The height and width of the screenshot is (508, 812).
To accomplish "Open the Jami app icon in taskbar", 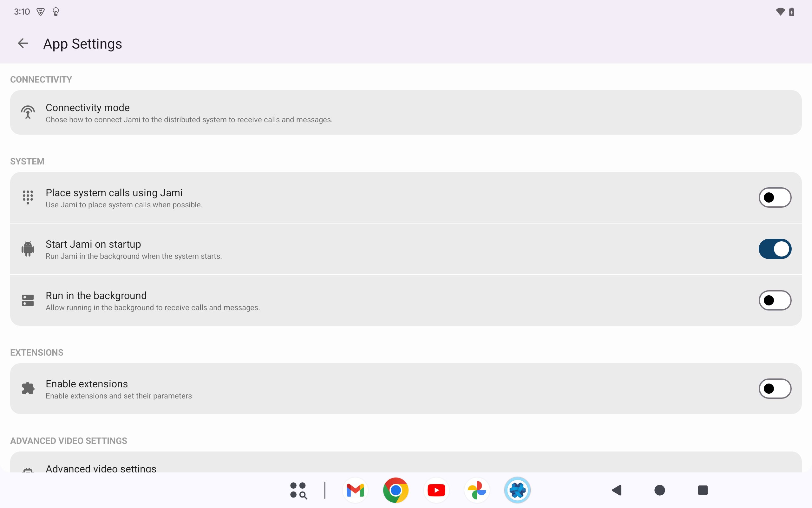I will [x=517, y=491].
